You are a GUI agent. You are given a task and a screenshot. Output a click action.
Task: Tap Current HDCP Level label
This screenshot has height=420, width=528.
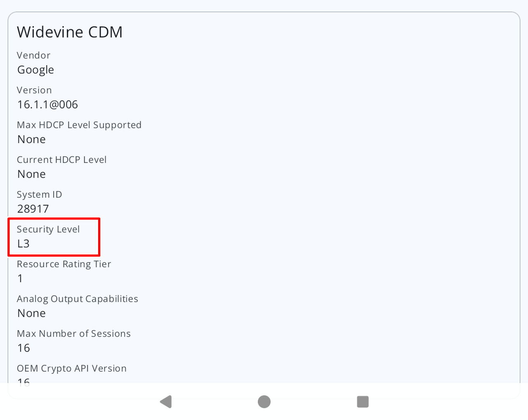(x=62, y=160)
